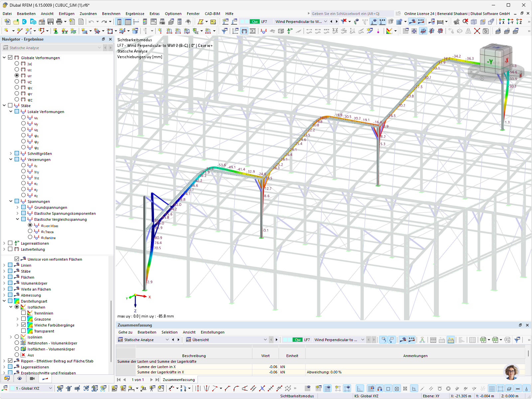Click the print icon
532x399 pixels.
click(x=59, y=22)
